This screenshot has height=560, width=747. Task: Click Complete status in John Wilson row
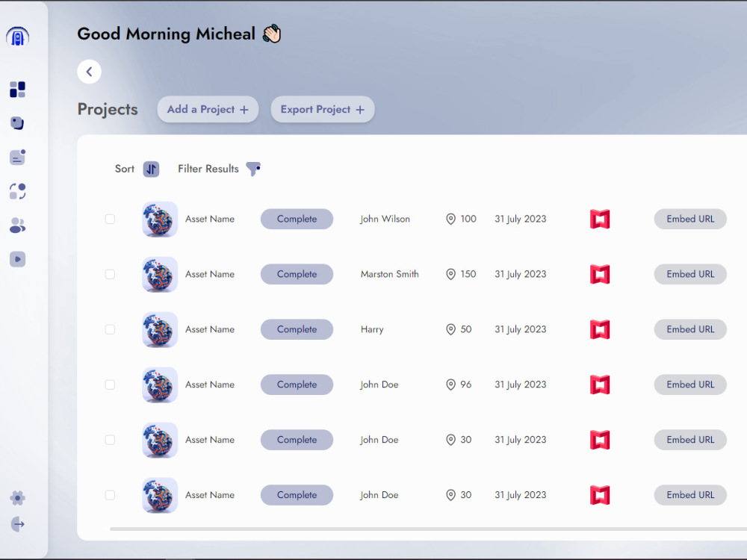tap(297, 219)
